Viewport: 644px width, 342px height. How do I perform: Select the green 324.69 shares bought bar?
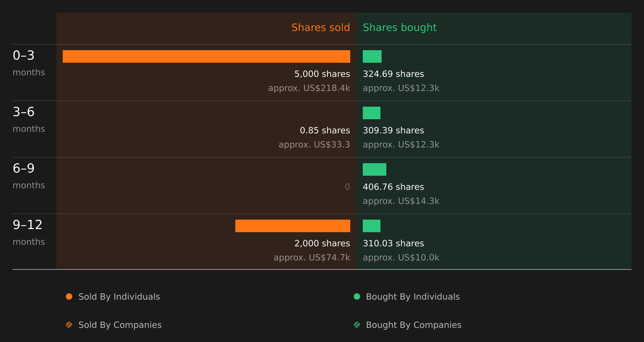pos(372,56)
